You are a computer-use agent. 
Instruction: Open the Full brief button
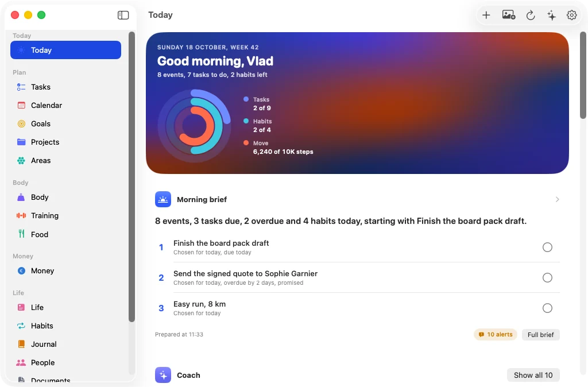pyautogui.click(x=541, y=335)
